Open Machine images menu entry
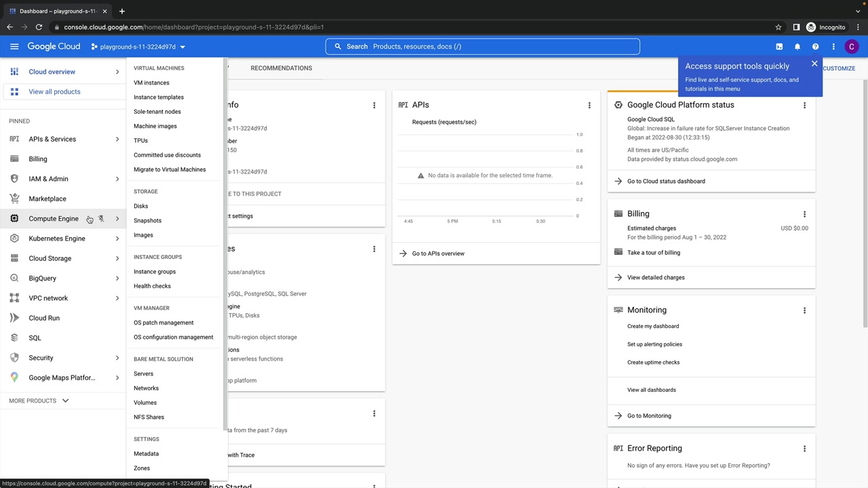 click(155, 126)
